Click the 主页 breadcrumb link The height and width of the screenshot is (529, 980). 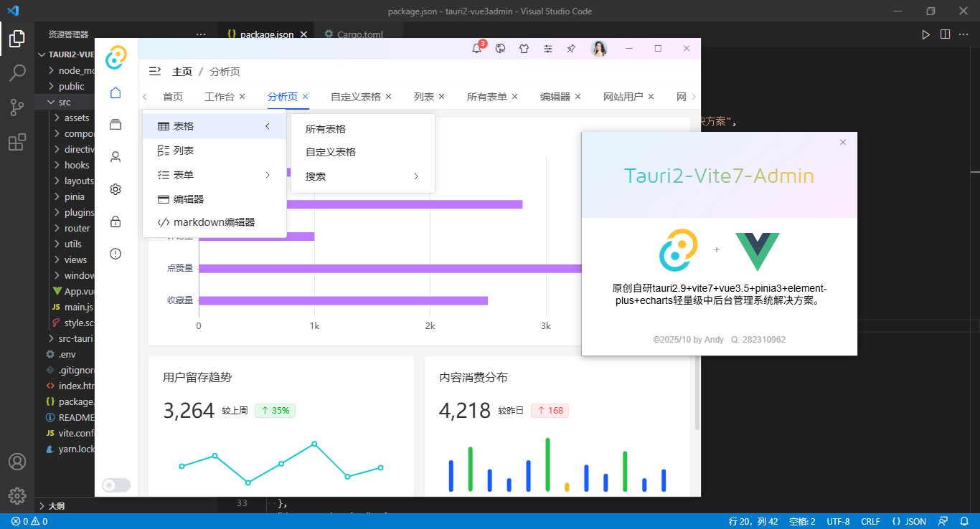pyautogui.click(x=182, y=71)
